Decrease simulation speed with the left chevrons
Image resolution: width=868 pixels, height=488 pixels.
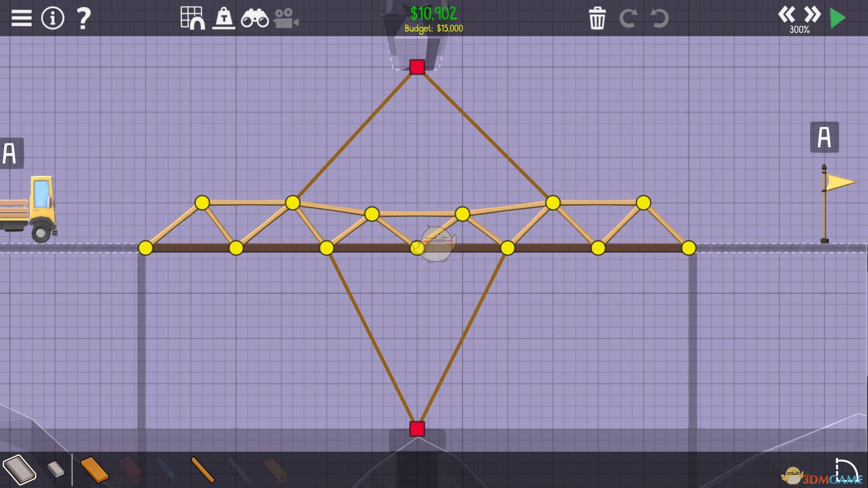pyautogui.click(x=787, y=14)
